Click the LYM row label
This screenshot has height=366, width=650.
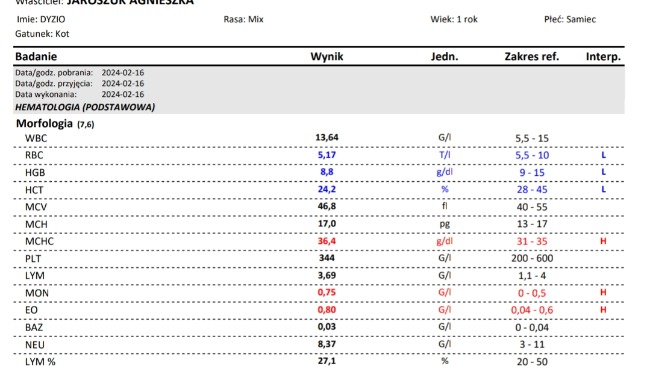point(35,276)
